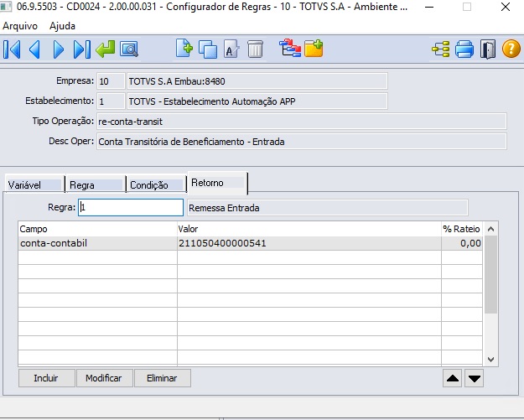
Task: Select the 0,00 rateio cell
Action: [x=462, y=243]
